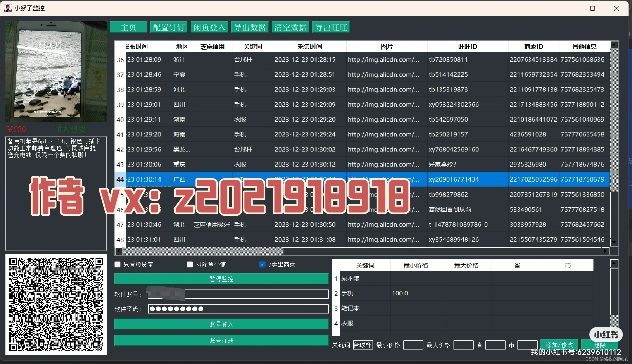Uncheck the 0卖出商家 checkbox
Screen dimensions: 632x364
coord(262,265)
